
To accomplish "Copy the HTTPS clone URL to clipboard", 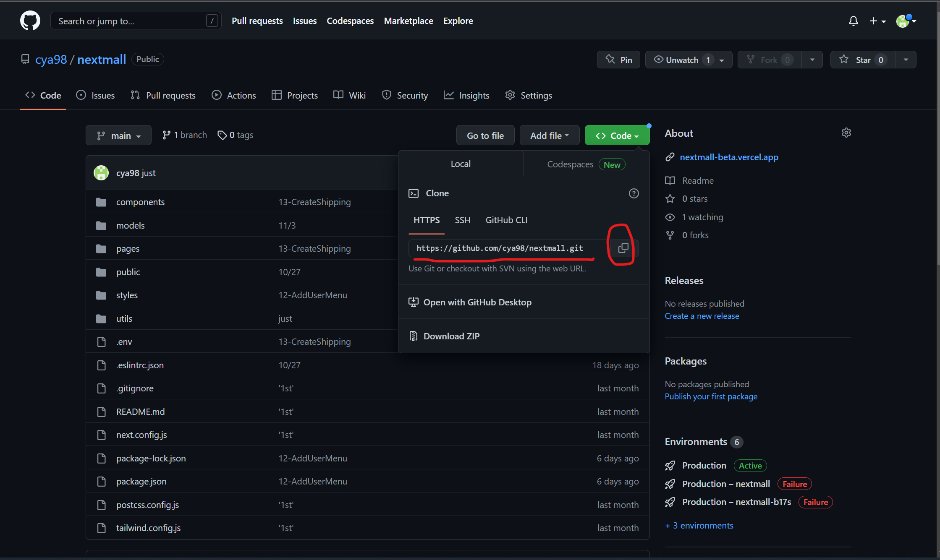I will 623,248.
